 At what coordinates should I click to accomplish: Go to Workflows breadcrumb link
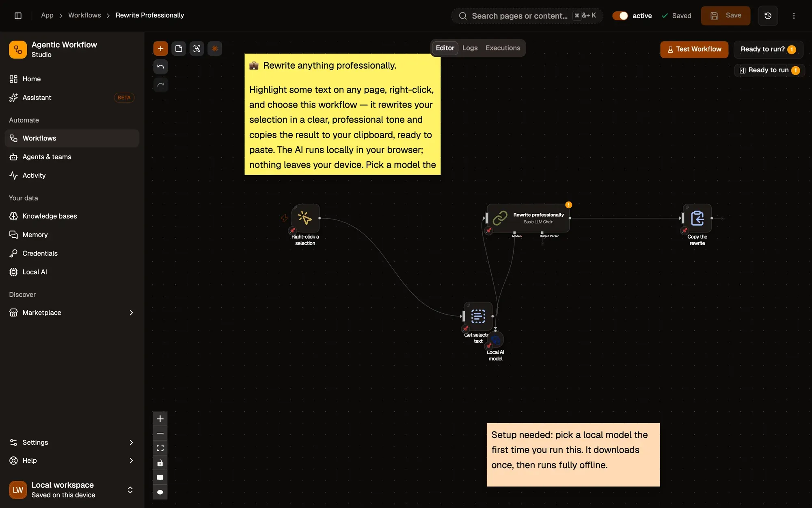click(84, 15)
